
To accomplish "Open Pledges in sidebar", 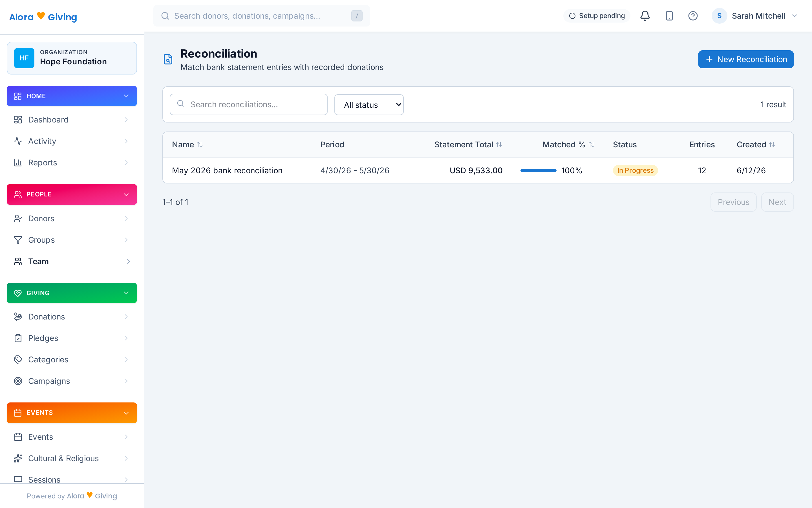I will (x=72, y=338).
